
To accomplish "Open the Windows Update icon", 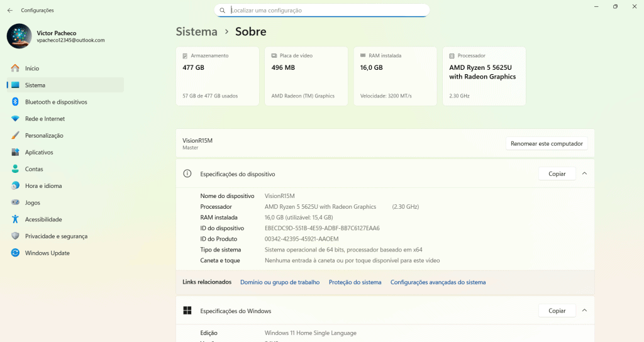I will (x=15, y=253).
